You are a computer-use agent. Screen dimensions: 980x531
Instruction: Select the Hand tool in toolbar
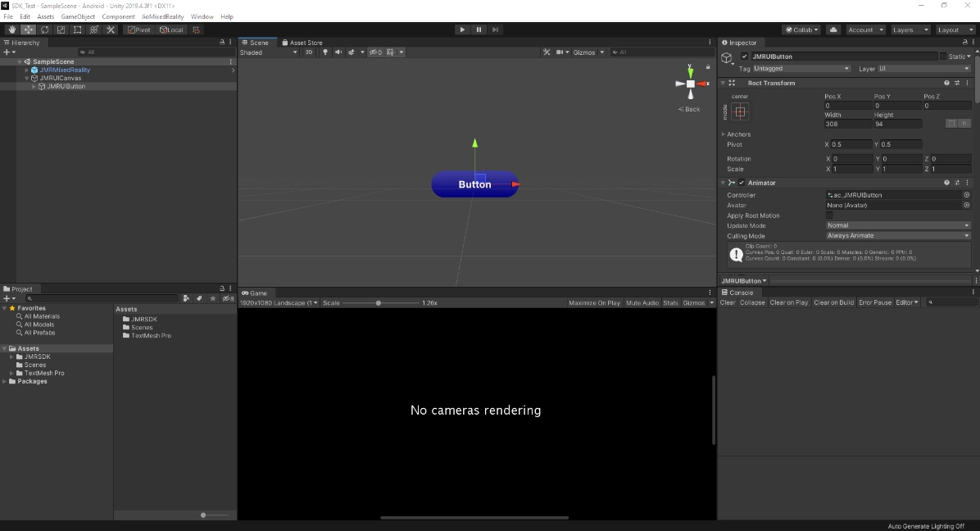point(11,29)
